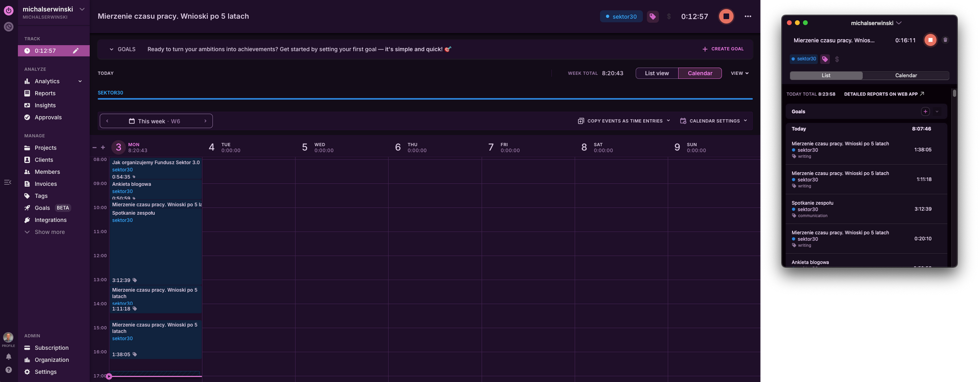Switch to the Calendar tab in the mini timer

point(905,75)
